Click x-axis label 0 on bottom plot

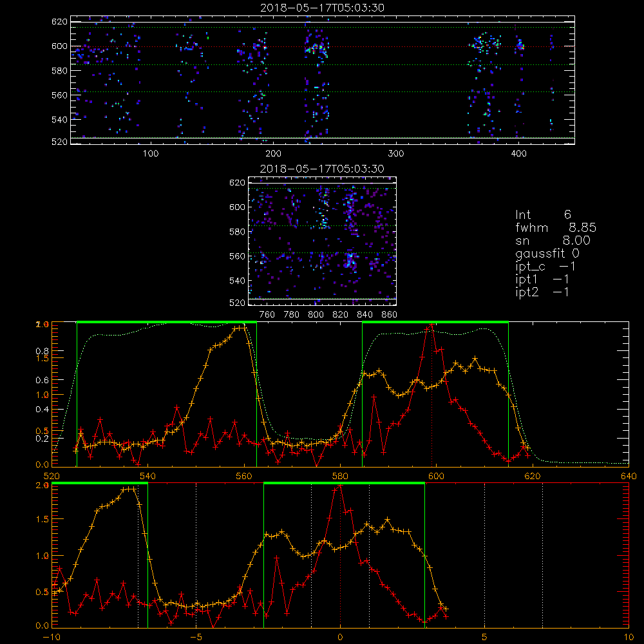coord(340,637)
